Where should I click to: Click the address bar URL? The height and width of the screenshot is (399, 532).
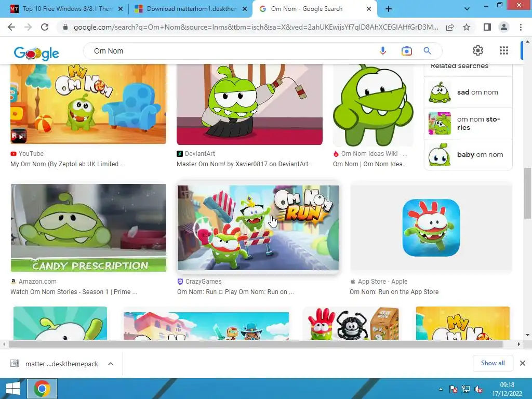click(x=256, y=27)
